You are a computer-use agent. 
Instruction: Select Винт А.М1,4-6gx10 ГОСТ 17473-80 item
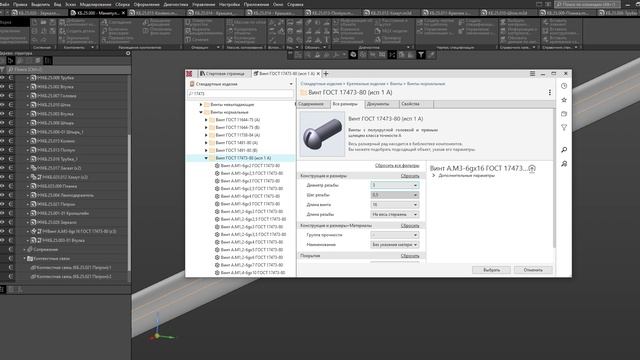[250, 272]
